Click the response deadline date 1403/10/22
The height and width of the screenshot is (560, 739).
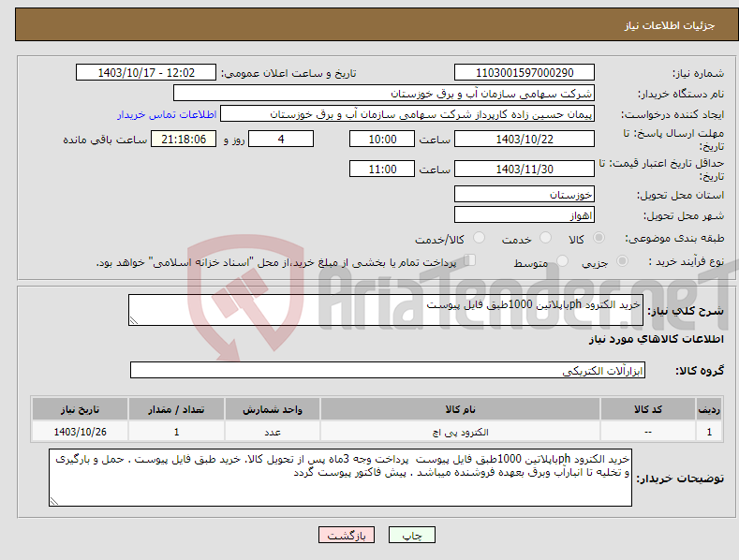[525, 139]
